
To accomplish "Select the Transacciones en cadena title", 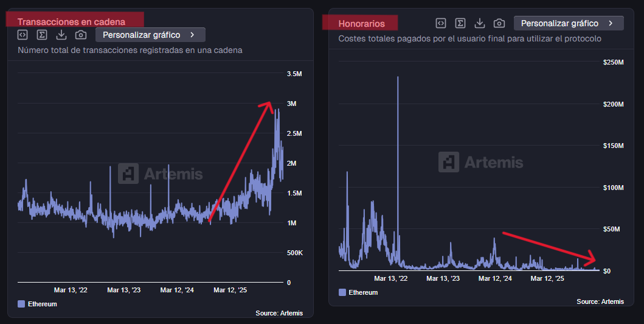I will pos(71,22).
